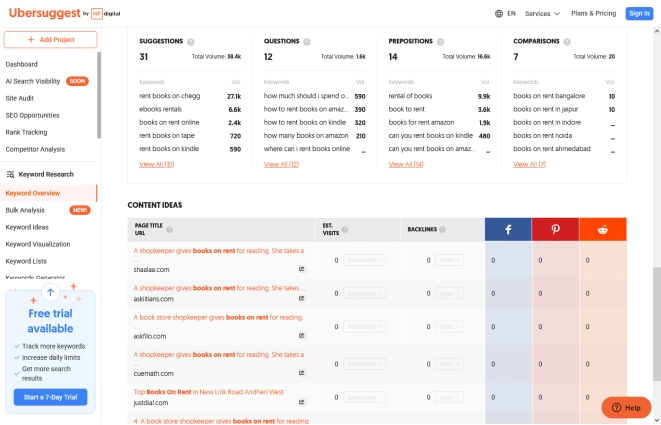Viewport: 661px width, 425px height.
Task: Open Site Audit from the sidebar
Action: (x=21, y=98)
